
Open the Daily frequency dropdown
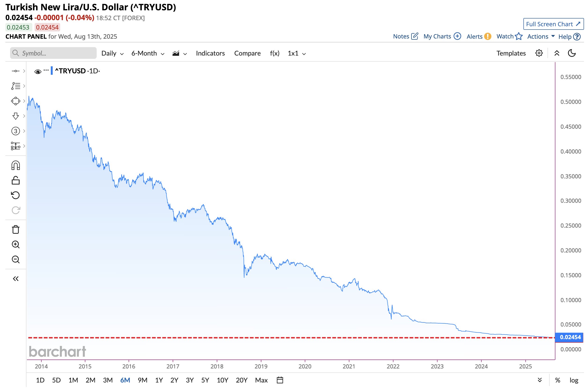click(x=112, y=53)
